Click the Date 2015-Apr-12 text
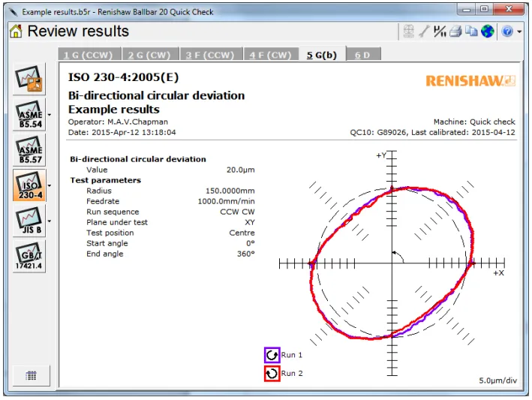 coord(122,132)
